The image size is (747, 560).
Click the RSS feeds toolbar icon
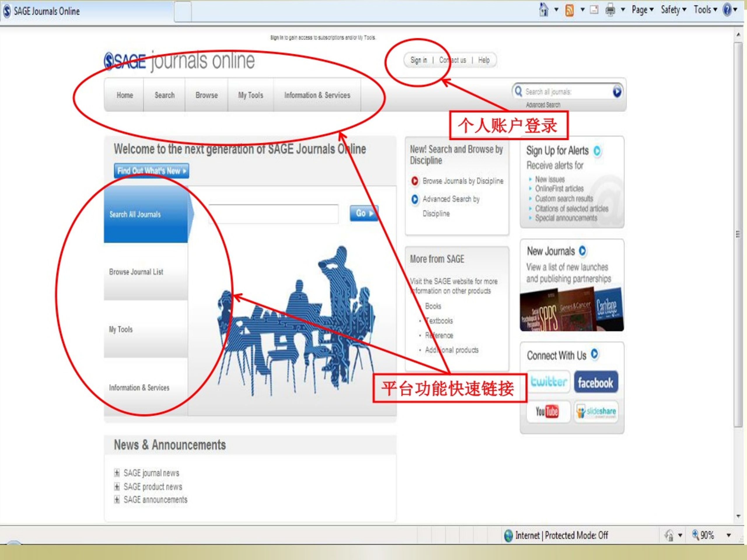tap(569, 10)
